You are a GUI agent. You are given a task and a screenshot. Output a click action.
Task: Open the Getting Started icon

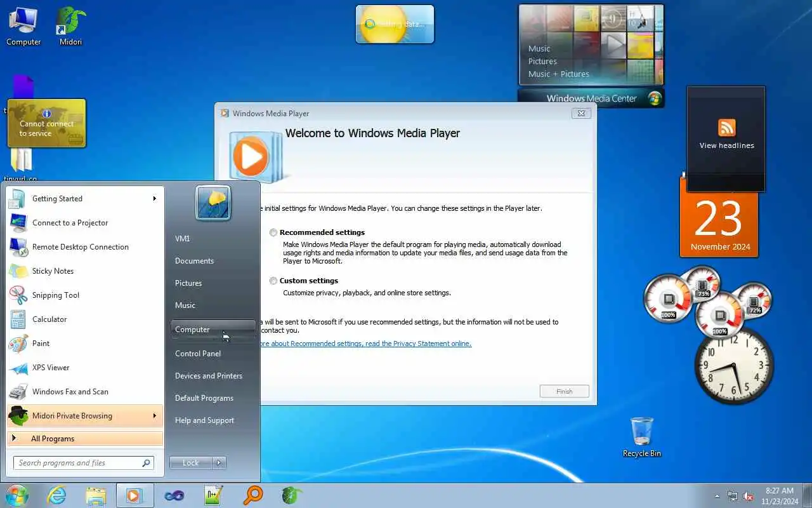tap(17, 199)
